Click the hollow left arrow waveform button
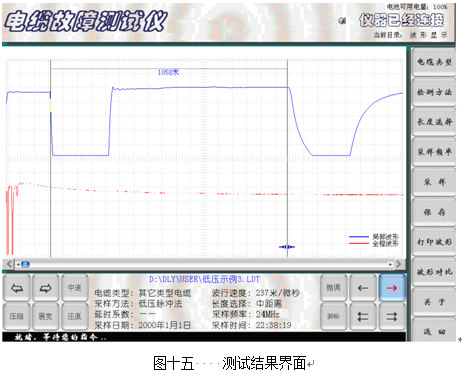The image size is (462, 380). (x=17, y=288)
